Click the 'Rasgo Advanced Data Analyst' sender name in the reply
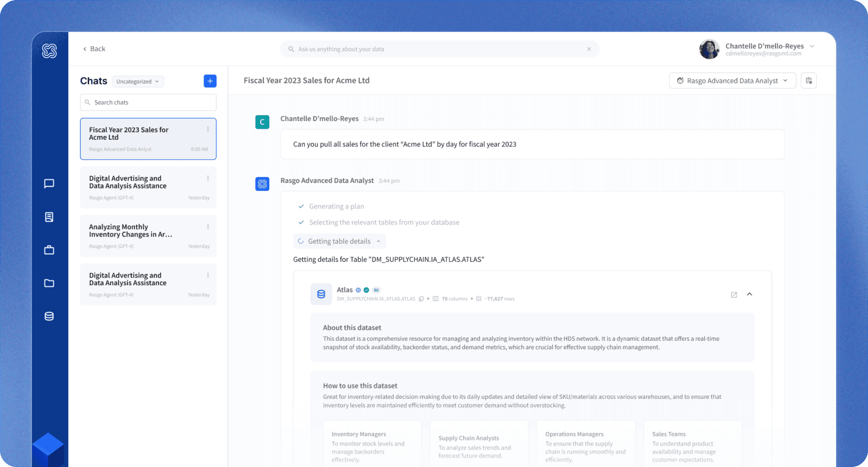Viewport: 868px width, 467px height. [x=327, y=180]
